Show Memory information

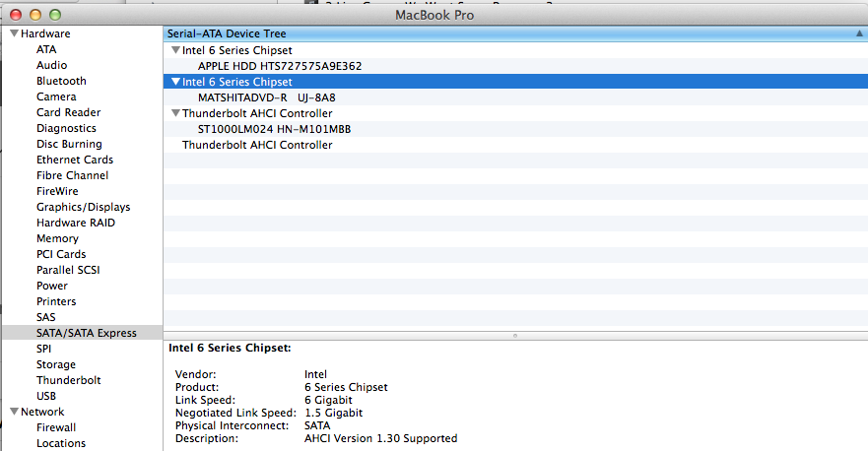(57, 238)
